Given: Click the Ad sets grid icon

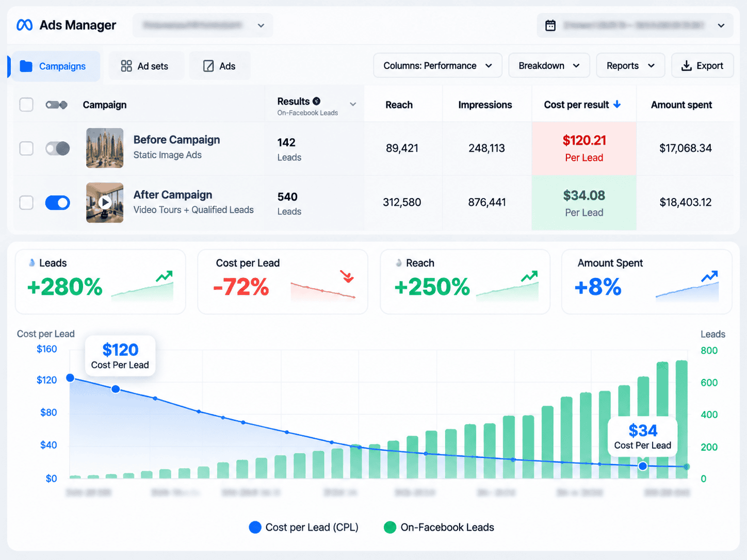Looking at the screenshot, I should tap(126, 66).
